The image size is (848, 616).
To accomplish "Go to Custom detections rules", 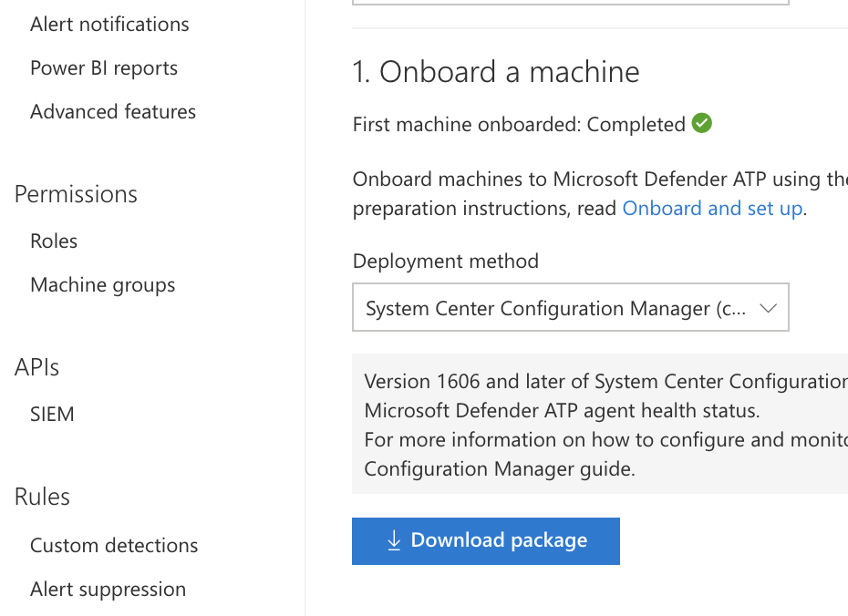I will (114, 546).
